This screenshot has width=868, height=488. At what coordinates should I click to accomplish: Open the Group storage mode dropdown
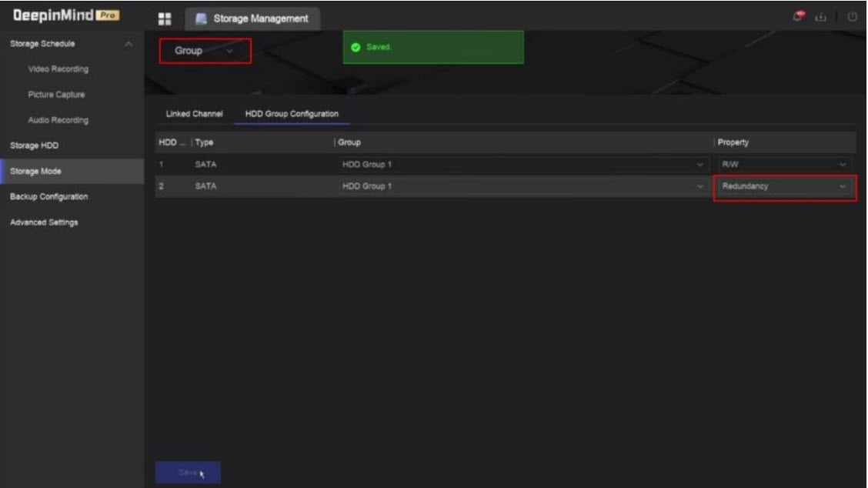(x=205, y=51)
